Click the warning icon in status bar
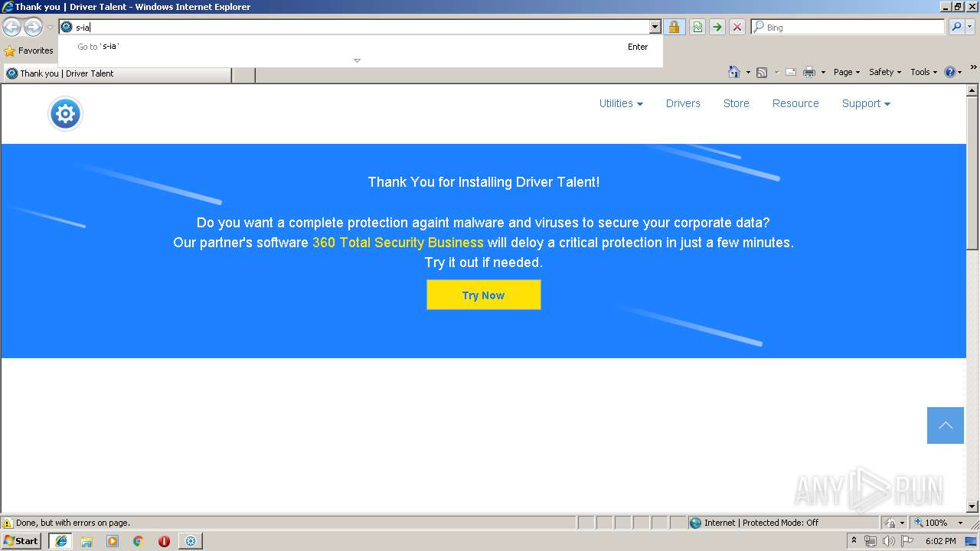 tap(8, 523)
